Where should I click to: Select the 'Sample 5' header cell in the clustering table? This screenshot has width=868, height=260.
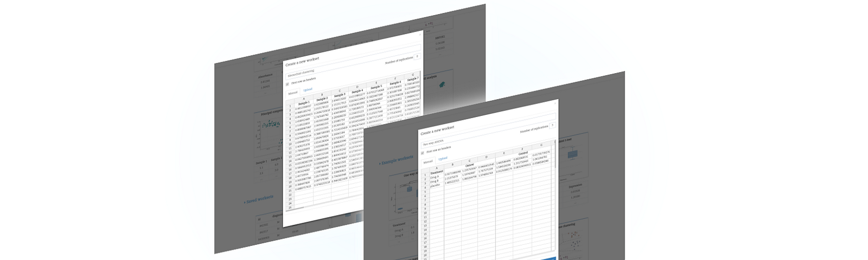376,87
